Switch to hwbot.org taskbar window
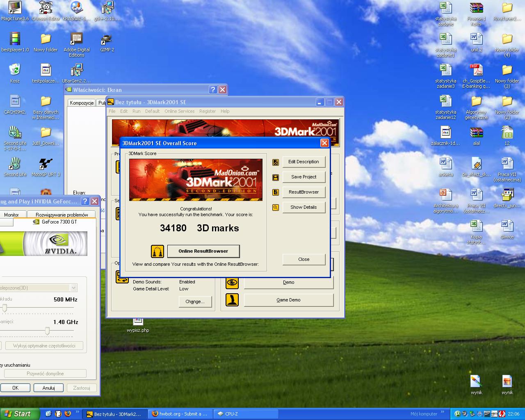This screenshot has width=525, height=420. pyautogui.click(x=180, y=414)
